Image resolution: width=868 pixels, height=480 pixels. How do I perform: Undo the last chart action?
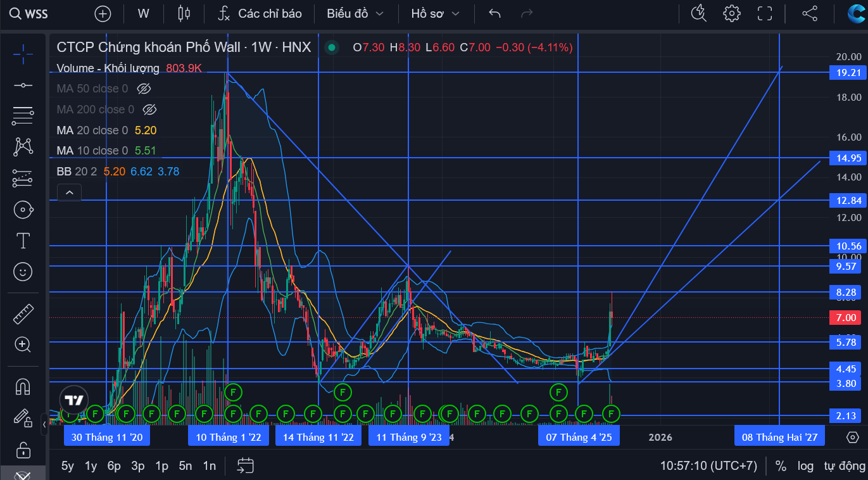[x=495, y=13]
